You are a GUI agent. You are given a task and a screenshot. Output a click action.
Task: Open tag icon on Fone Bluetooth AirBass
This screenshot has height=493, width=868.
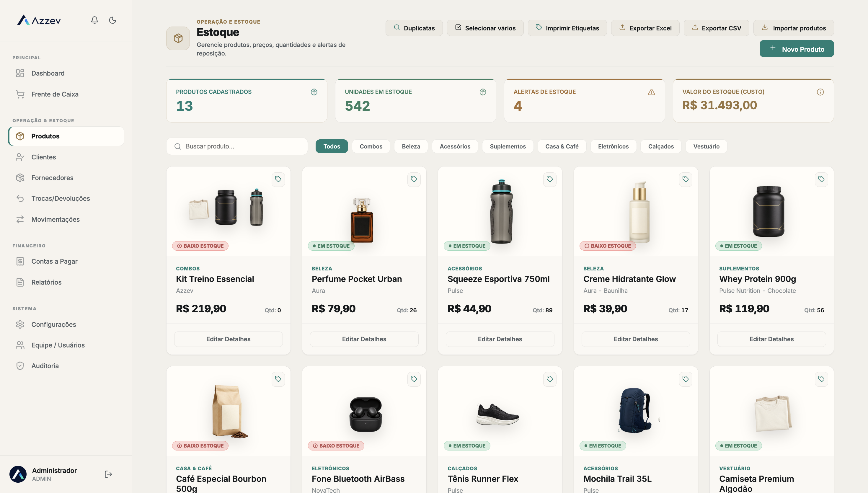coord(414,379)
